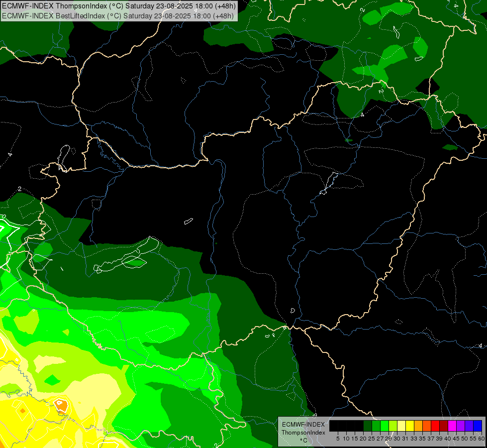
Task: Click the °C unit label in legend
Action: click(304, 440)
